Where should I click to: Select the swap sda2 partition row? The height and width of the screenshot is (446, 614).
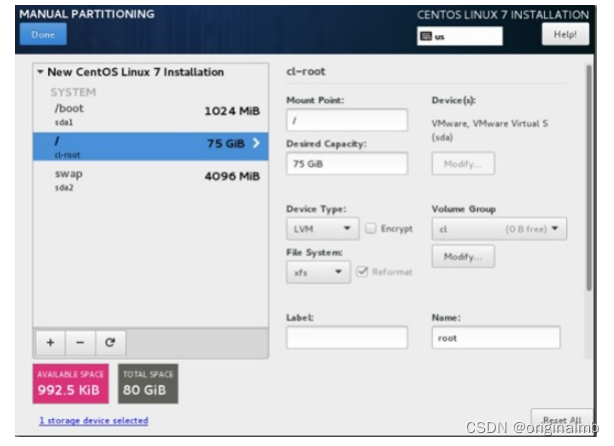151,180
